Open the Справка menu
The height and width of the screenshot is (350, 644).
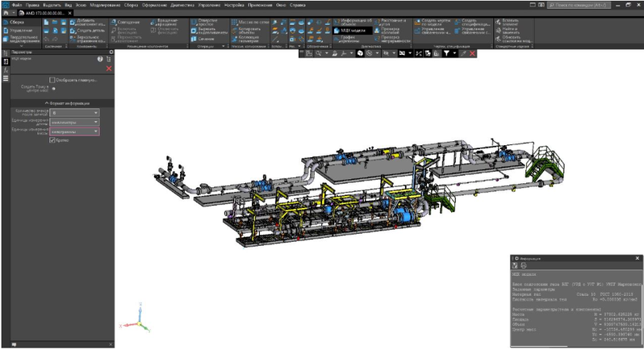pos(297,5)
